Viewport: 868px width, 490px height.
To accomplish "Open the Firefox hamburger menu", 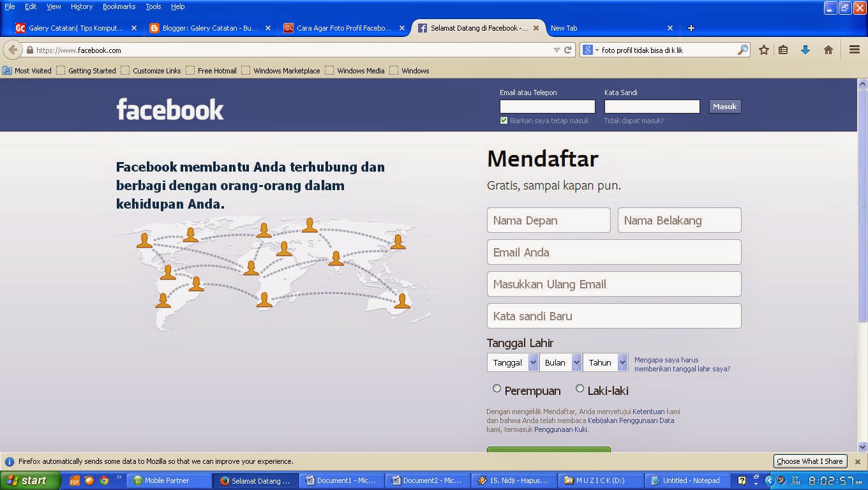I will pyautogui.click(x=855, y=50).
